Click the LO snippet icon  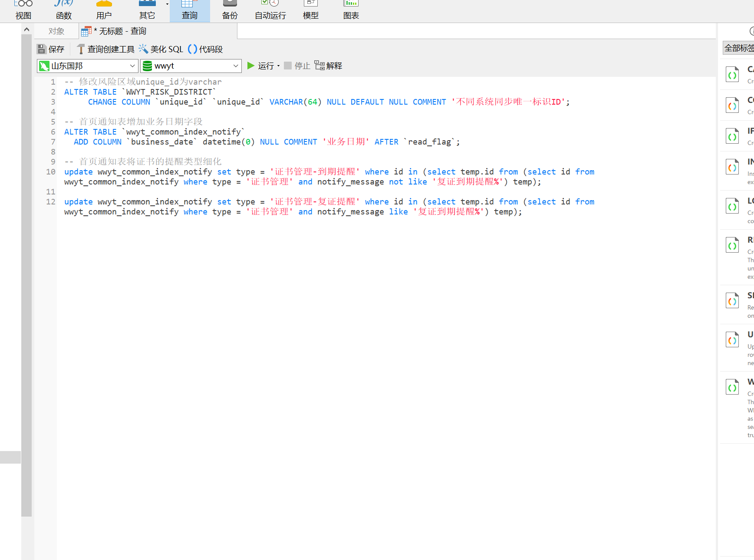(x=732, y=206)
